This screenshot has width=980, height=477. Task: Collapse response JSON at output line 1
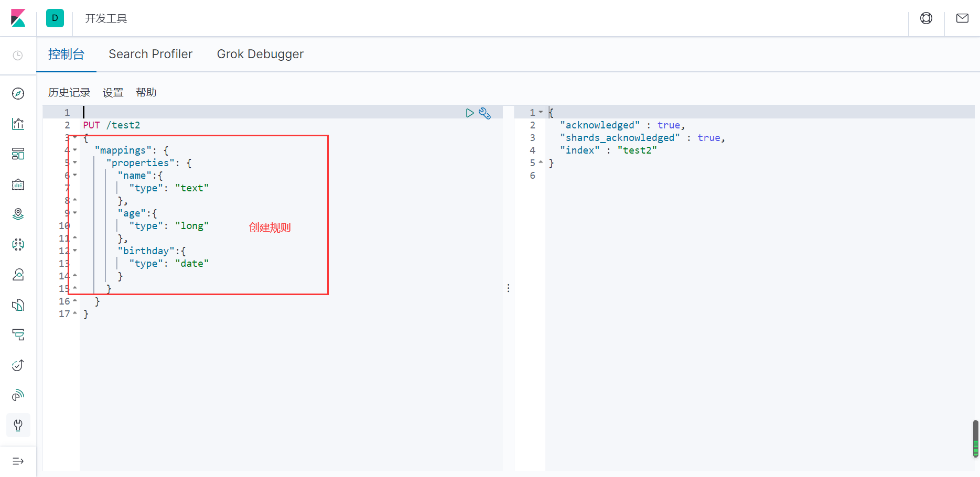point(541,112)
